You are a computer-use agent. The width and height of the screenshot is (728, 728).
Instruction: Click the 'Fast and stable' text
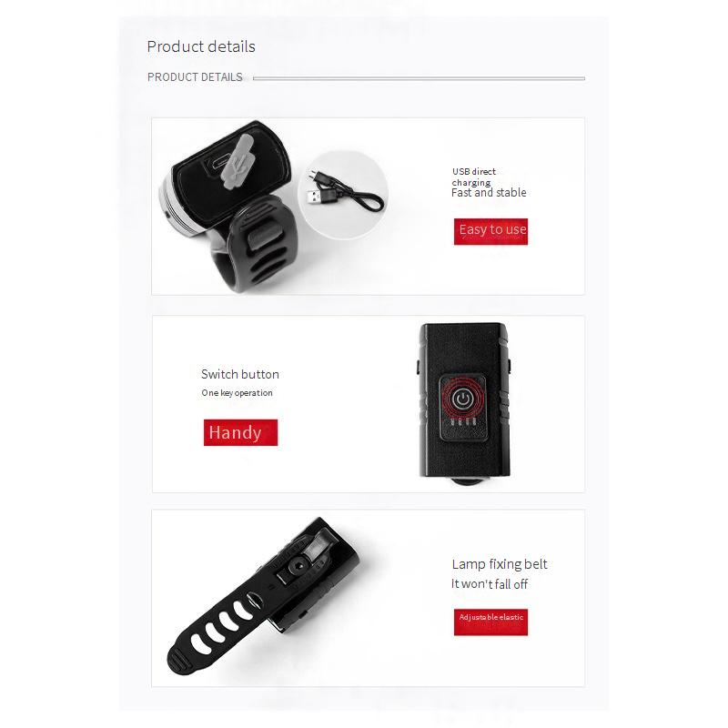click(489, 193)
